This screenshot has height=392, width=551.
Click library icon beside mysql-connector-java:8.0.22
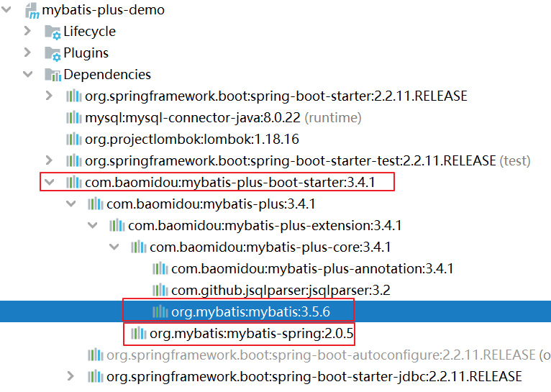[x=73, y=117]
